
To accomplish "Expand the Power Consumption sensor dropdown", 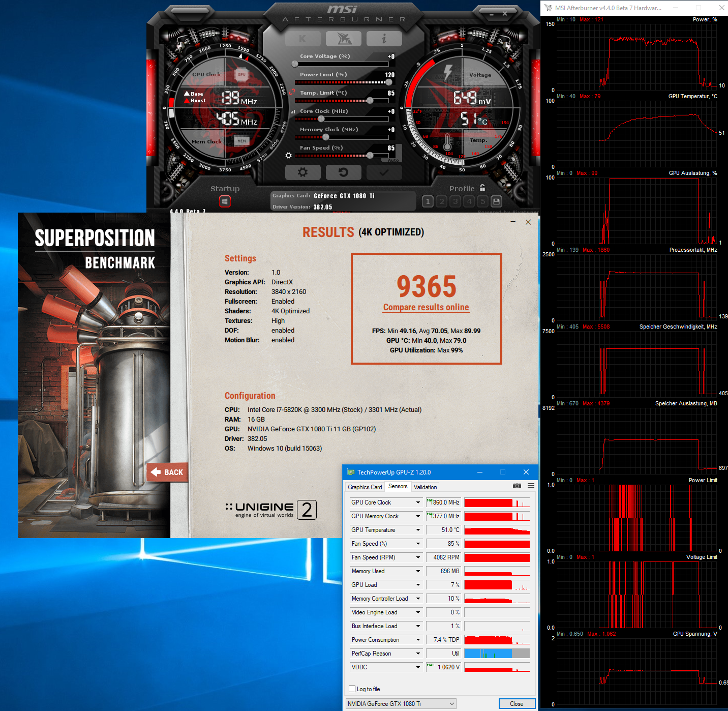I will (x=418, y=640).
